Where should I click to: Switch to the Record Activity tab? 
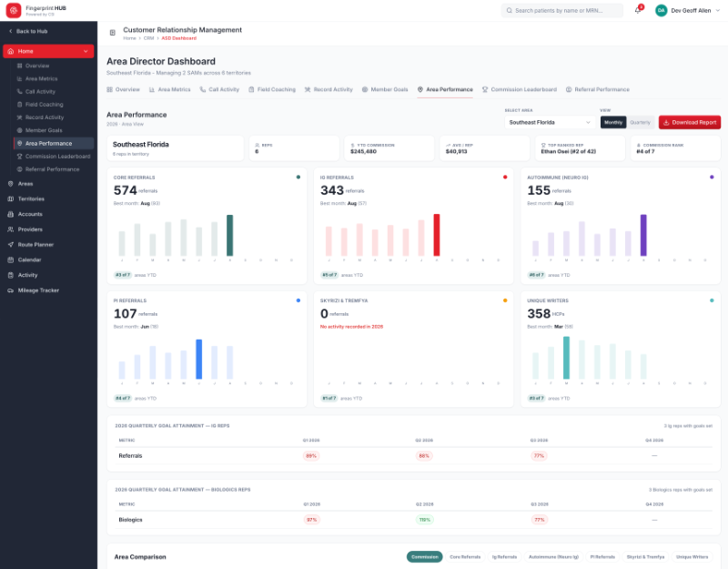point(329,89)
